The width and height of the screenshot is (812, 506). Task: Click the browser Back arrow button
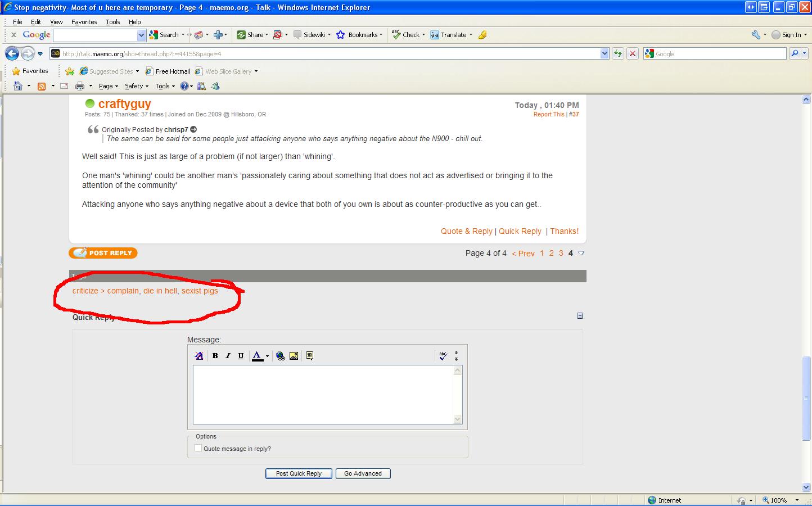(12, 53)
